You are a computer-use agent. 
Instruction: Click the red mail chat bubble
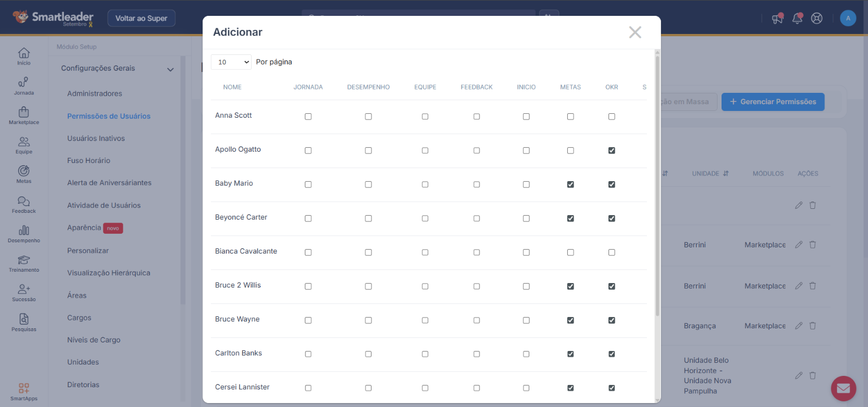point(843,388)
